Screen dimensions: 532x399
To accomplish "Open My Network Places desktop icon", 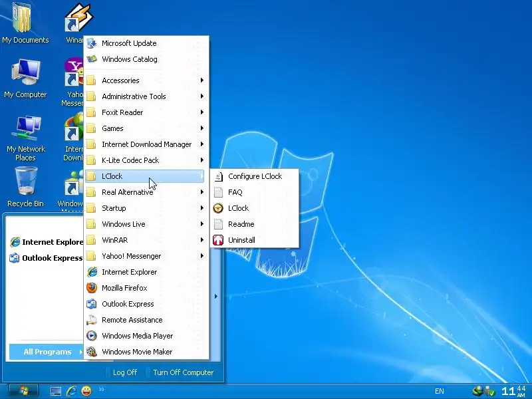I will [x=25, y=138].
